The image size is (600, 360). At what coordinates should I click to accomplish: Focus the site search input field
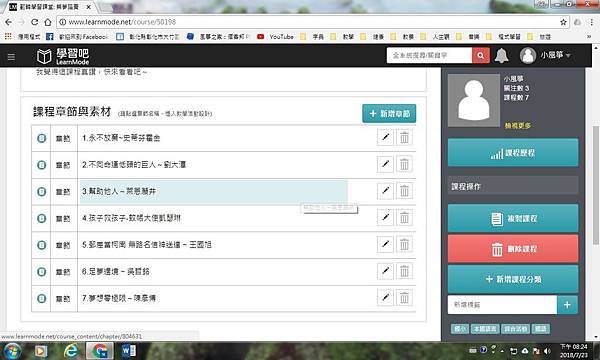pos(429,55)
